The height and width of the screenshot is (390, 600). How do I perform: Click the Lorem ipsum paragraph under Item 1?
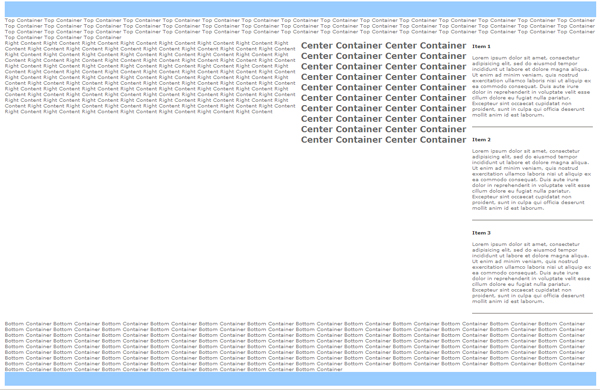[532, 86]
